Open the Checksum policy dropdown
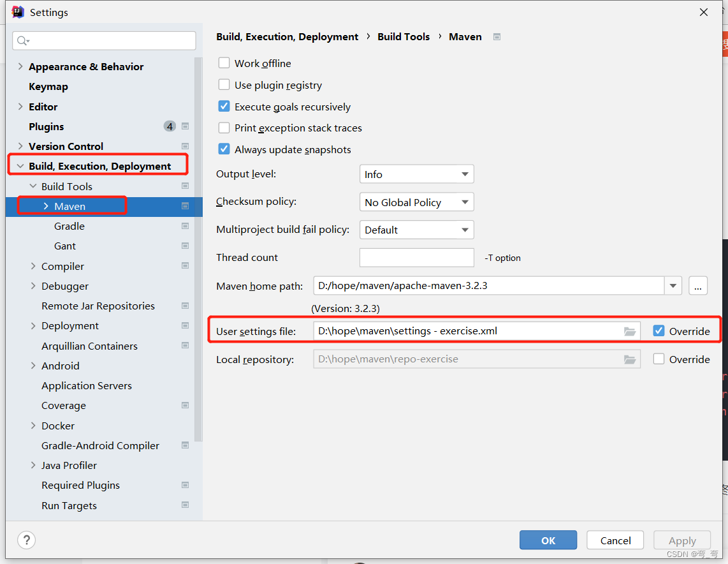 416,202
